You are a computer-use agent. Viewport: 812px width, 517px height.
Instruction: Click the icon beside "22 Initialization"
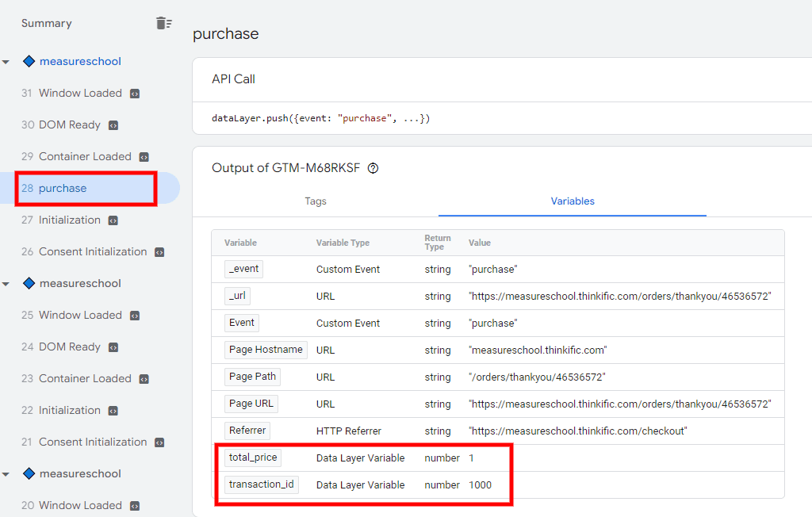coord(113,410)
